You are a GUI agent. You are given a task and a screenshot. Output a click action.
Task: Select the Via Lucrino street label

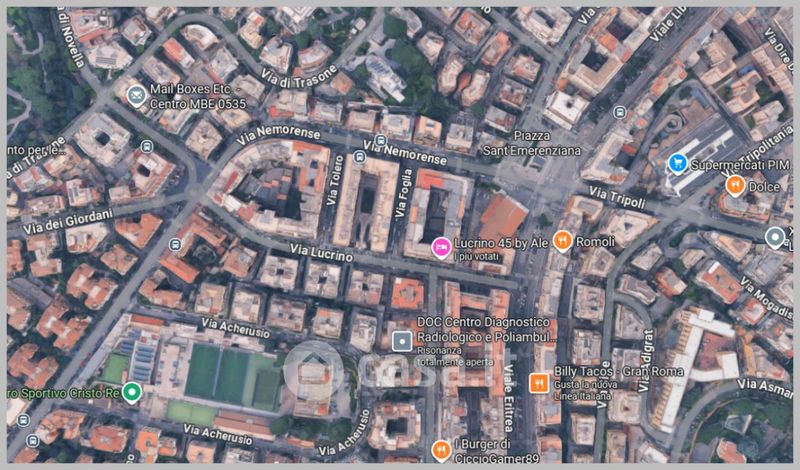321,252
